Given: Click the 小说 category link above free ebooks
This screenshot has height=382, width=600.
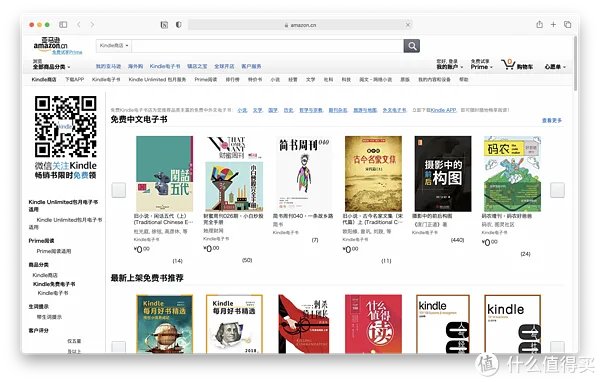Looking at the screenshot, I should pyautogui.click(x=242, y=110).
